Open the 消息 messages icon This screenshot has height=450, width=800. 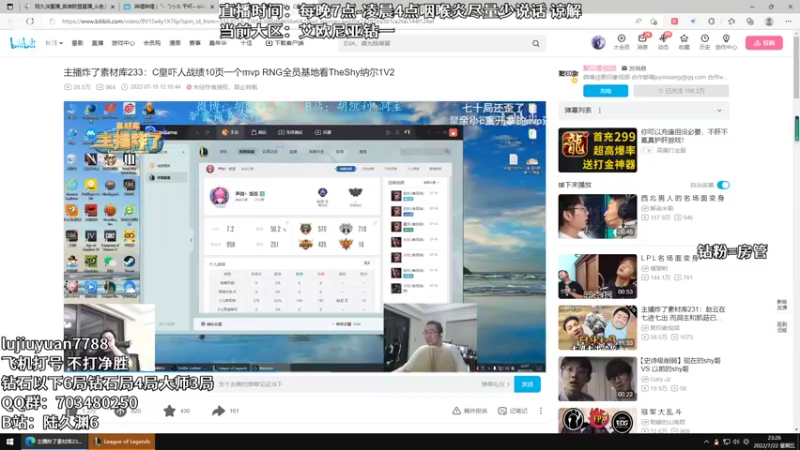642,42
